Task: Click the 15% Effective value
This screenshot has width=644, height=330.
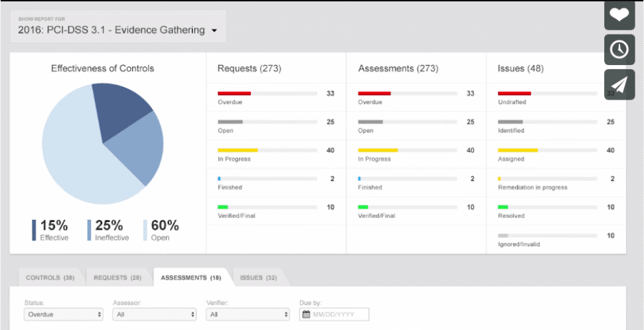Action: click(54, 226)
